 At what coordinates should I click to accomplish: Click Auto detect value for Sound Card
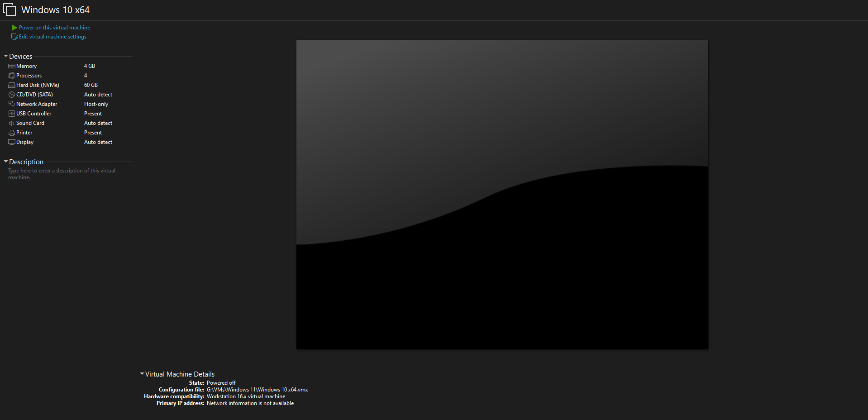click(x=98, y=123)
